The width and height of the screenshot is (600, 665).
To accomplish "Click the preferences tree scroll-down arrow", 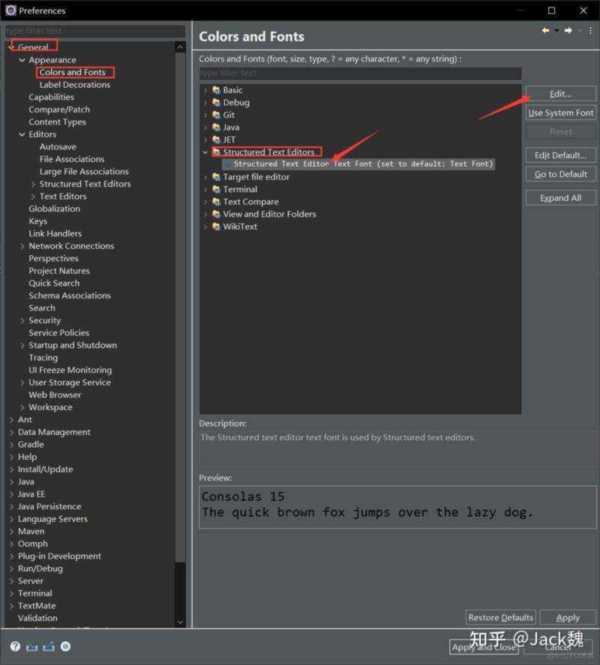I will point(180,622).
